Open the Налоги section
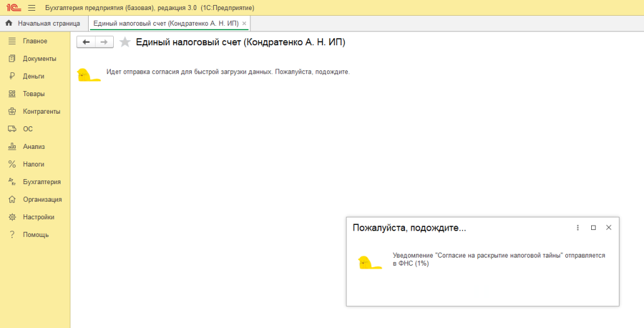The height and width of the screenshot is (328, 644). [x=35, y=164]
